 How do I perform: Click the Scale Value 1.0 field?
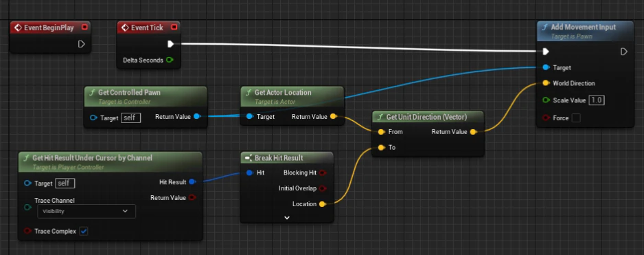(597, 100)
